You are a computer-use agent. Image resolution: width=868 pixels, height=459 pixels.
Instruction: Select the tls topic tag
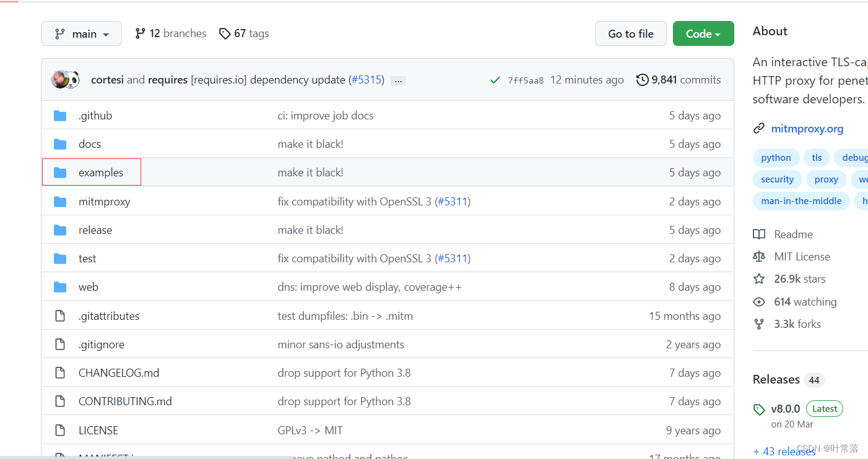[x=817, y=158]
